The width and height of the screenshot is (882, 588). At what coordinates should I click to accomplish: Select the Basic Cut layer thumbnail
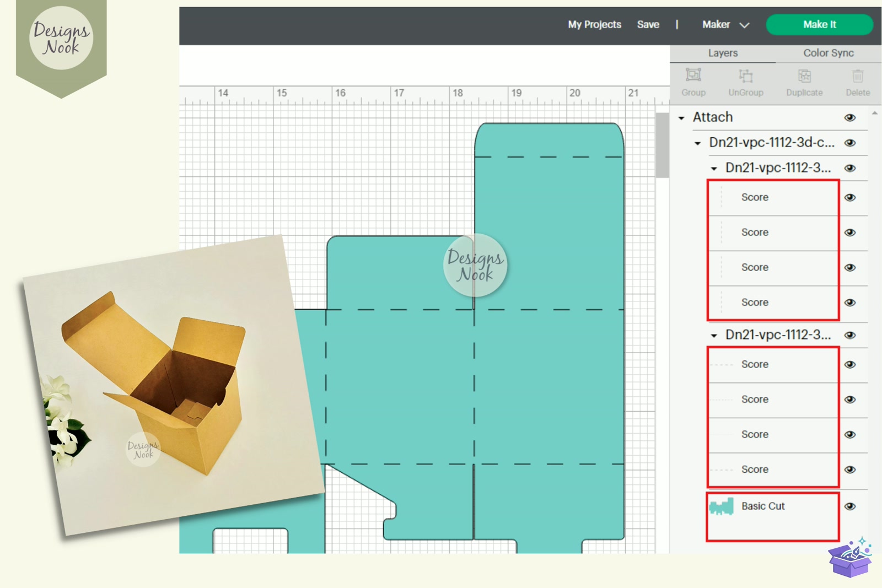(x=721, y=506)
